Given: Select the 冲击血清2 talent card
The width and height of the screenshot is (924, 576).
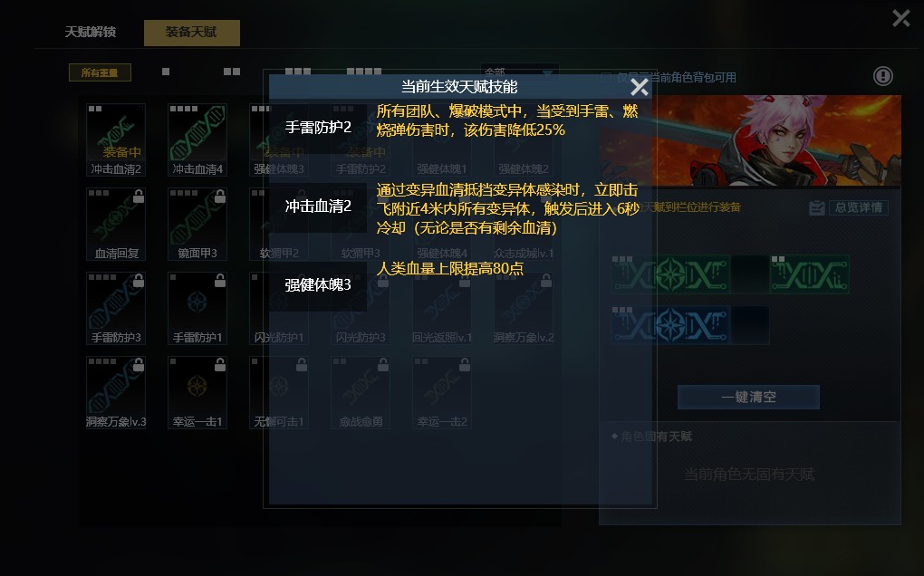Looking at the screenshot, I should coord(116,140).
